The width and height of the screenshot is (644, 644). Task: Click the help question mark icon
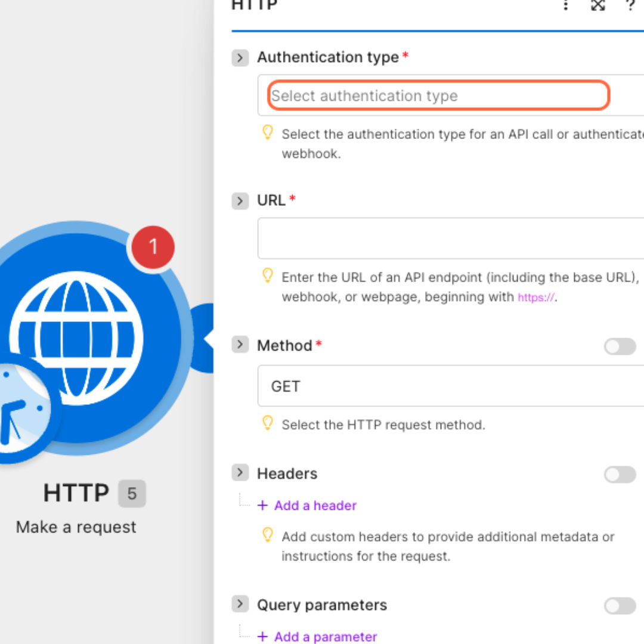pos(630,5)
